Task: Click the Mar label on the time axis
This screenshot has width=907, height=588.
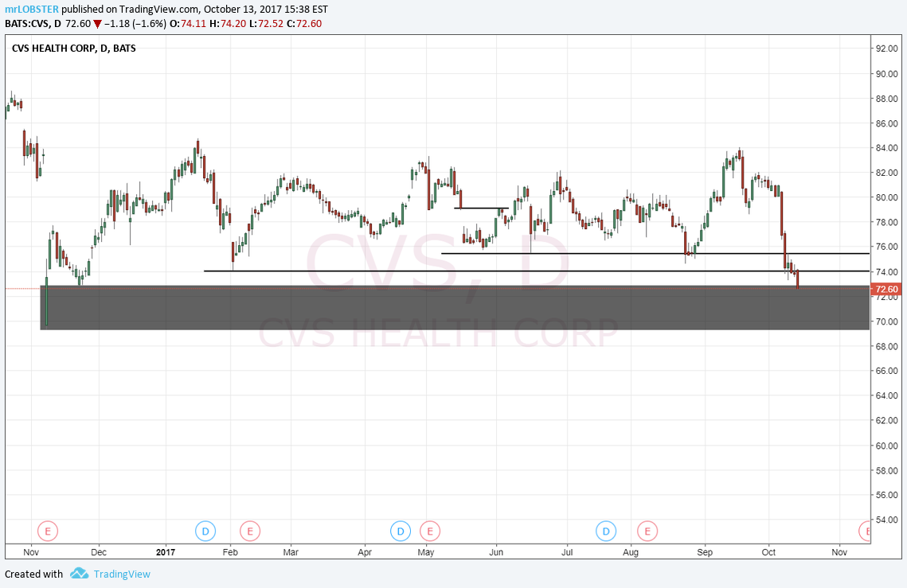Action: (291, 552)
